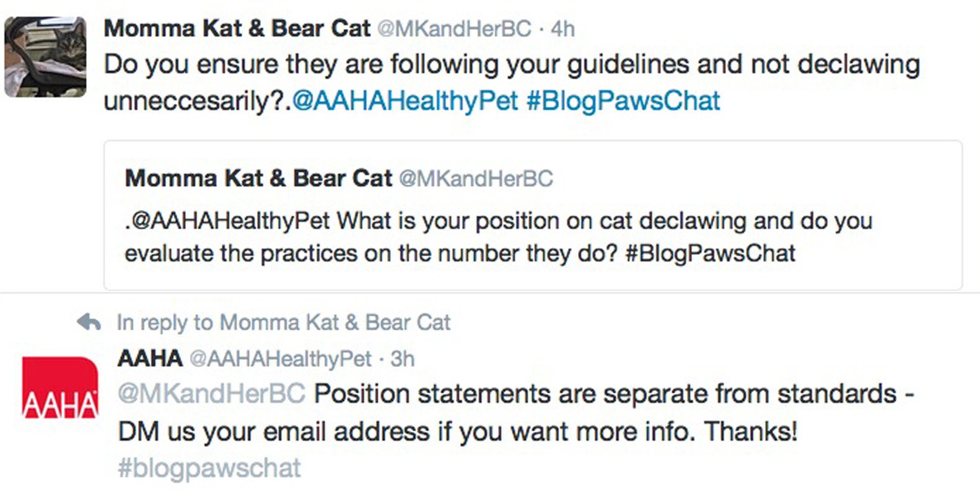Follow the 'In reply to Momma Kat & Bear Cat' link
Image resolution: width=980 pixels, height=491 pixels.
pyautogui.click(x=283, y=322)
